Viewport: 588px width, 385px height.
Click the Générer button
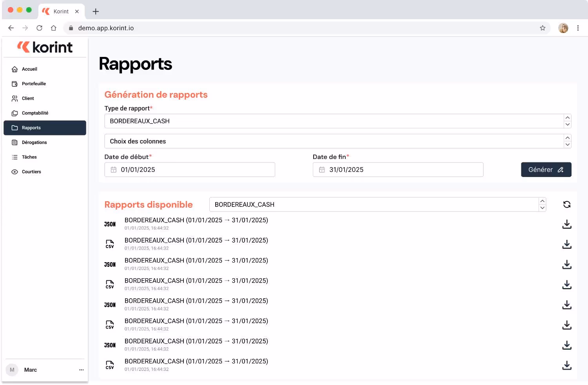[x=546, y=170]
